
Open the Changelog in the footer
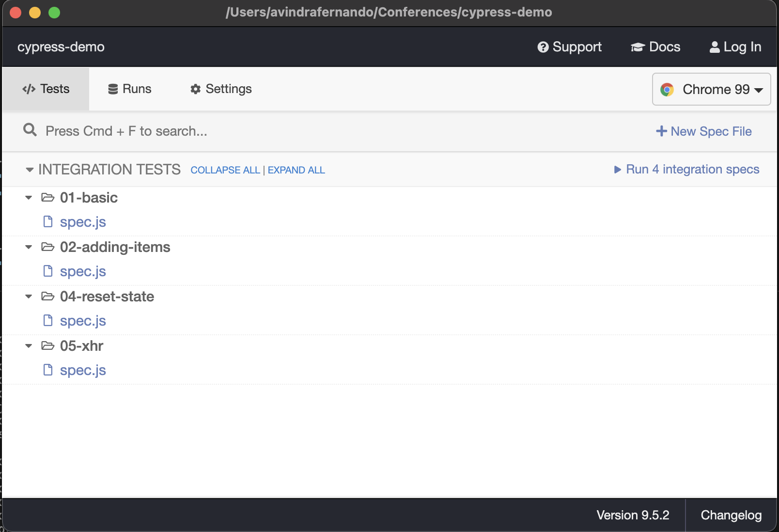[x=731, y=515]
